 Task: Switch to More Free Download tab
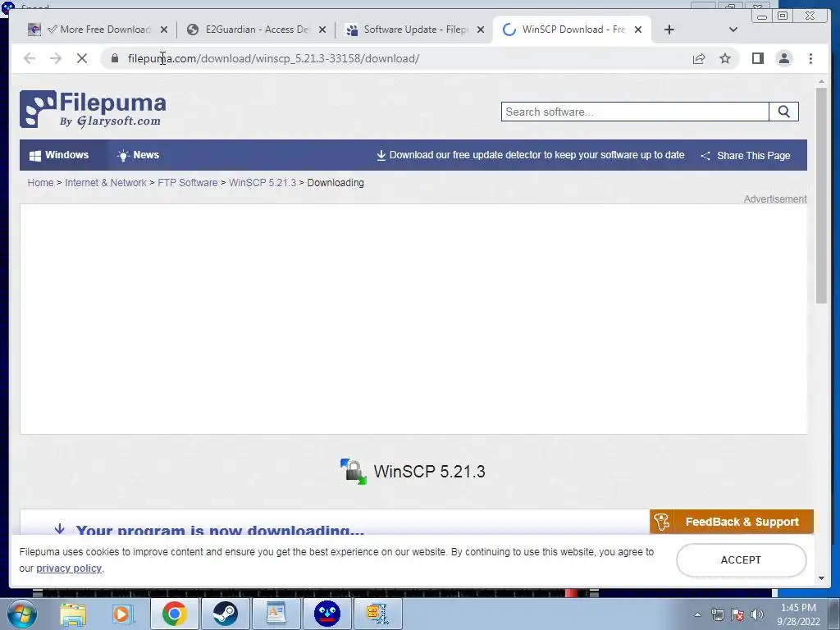tap(98, 30)
